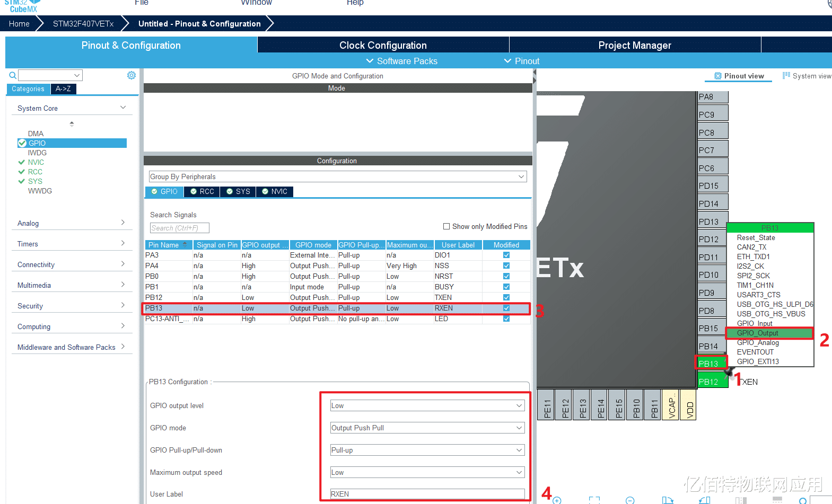Switch to Pinout view
This screenshot has height=504, width=832.
click(739, 76)
